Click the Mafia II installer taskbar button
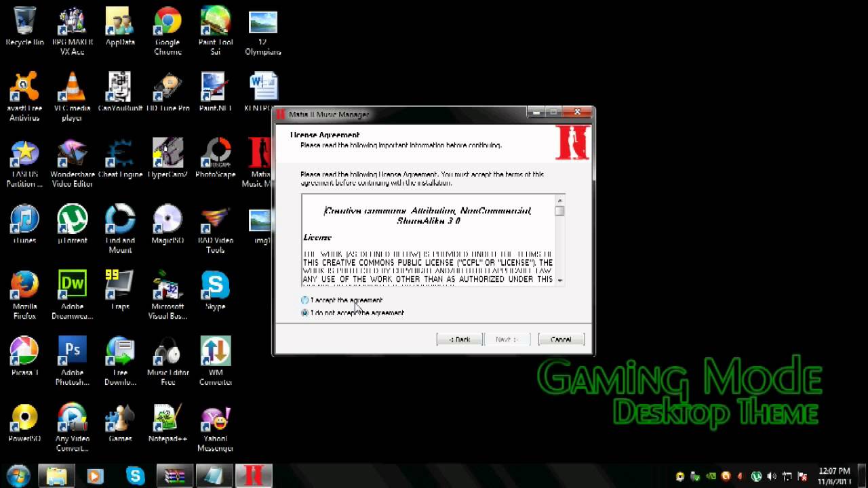This screenshot has width=868, height=488. pyautogui.click(x=254, y=476)
